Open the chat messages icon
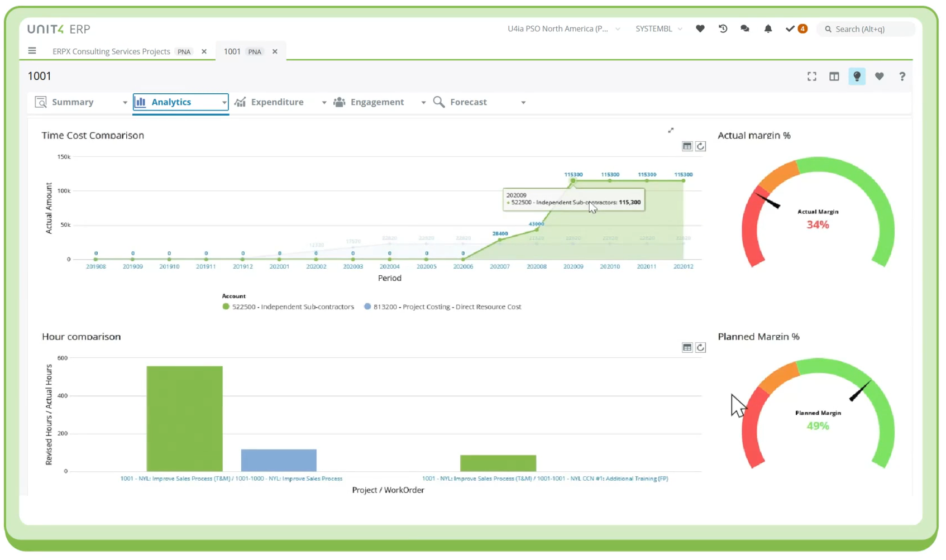946x560 pixels. (744, 29)
